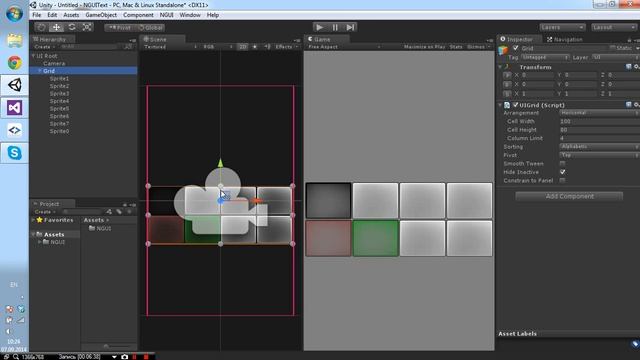Open the Gizmos dropdown in Game view
Screen dimensions: 640x360
tap(478, 47)
